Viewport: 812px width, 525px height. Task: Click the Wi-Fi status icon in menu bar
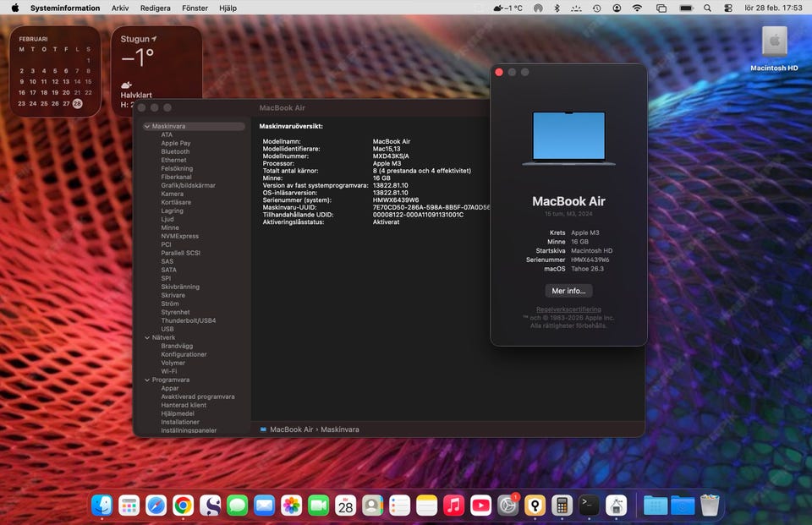(x=637, y=8)
